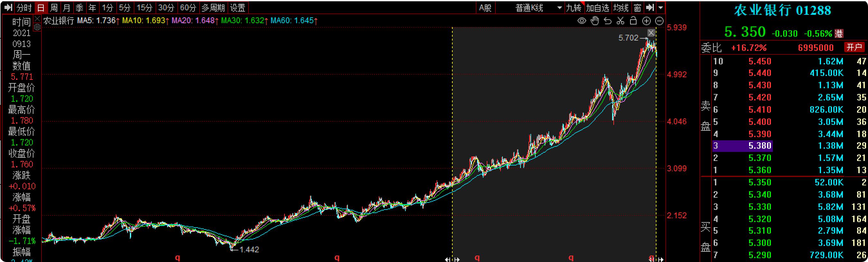Select buy level 4 price 5.320
Screen dimensions: 868x262
click(760, 219)
